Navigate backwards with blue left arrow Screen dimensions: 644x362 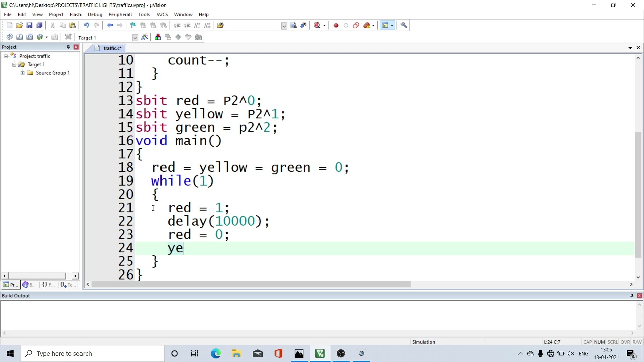click(110, 25)
